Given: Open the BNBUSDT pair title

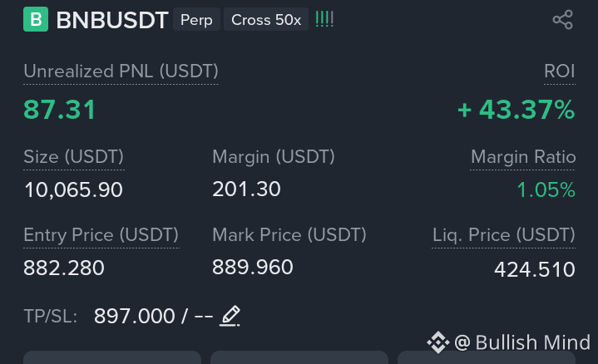Looking at the screenshot, I should tap(112, 20).
